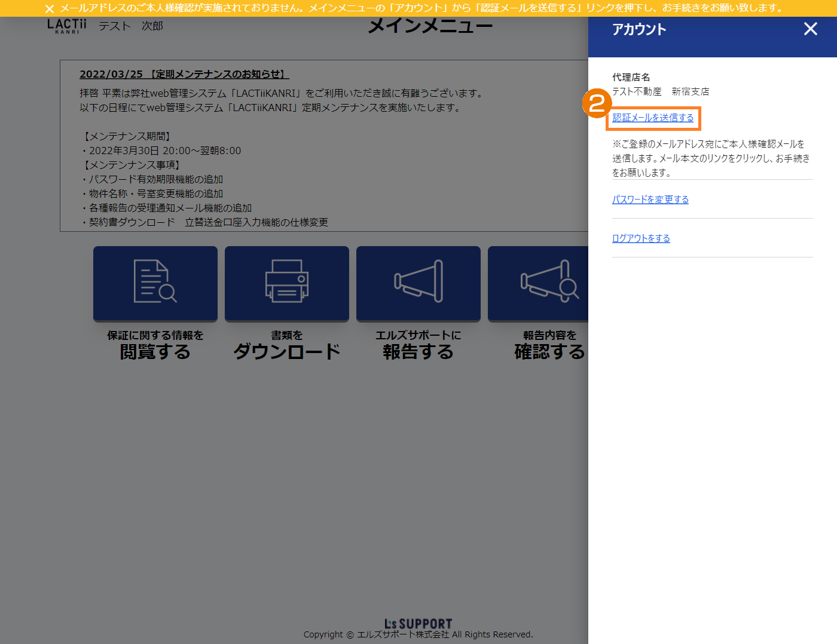Screen dimensions: 837x644
Task: Click the user name テスト 次郎
Action: coord(131,26)
